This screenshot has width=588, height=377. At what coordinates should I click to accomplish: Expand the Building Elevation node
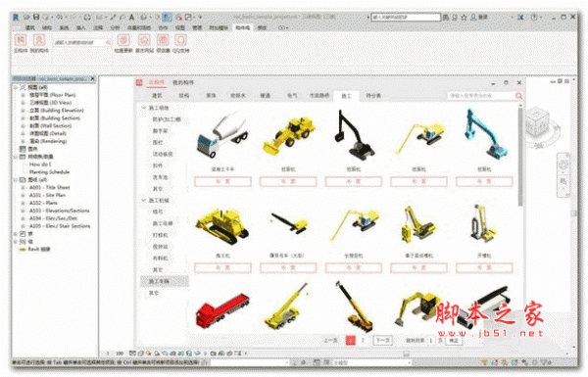pos(23,111)
